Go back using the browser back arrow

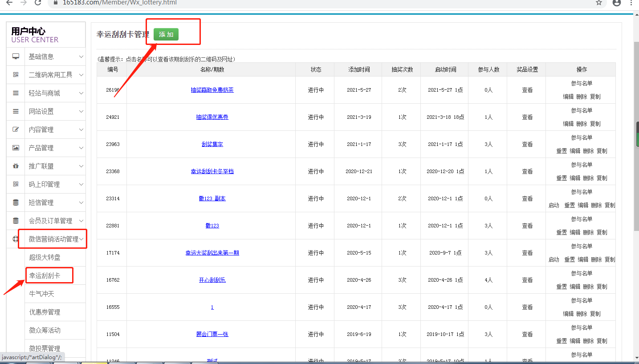pos(9,3)
